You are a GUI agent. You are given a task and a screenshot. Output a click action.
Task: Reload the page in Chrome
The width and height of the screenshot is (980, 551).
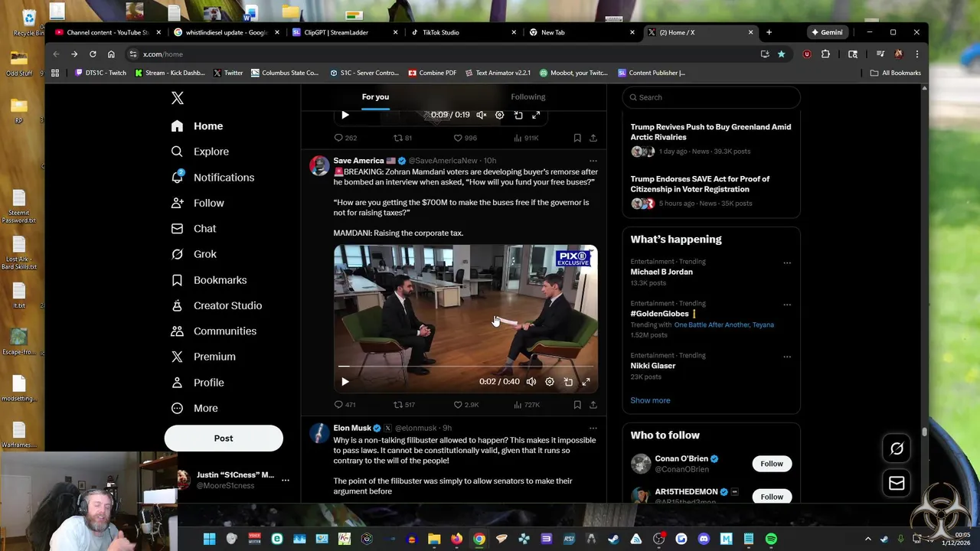[93, 54]
